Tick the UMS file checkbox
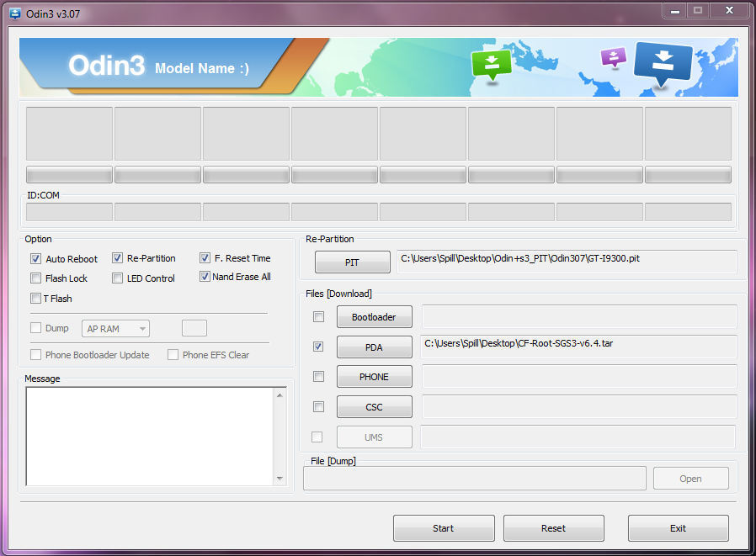Screen dimensions: 756x556 pos(317,437)
